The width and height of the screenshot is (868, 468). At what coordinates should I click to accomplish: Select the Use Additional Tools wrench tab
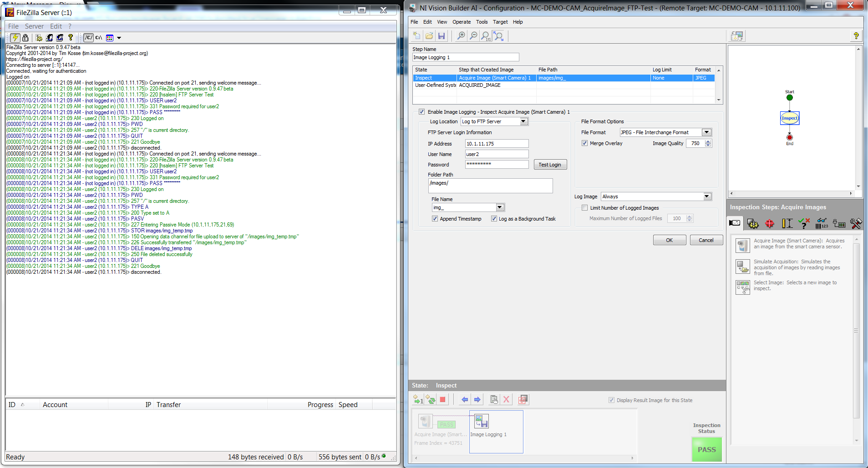[856, 223]
